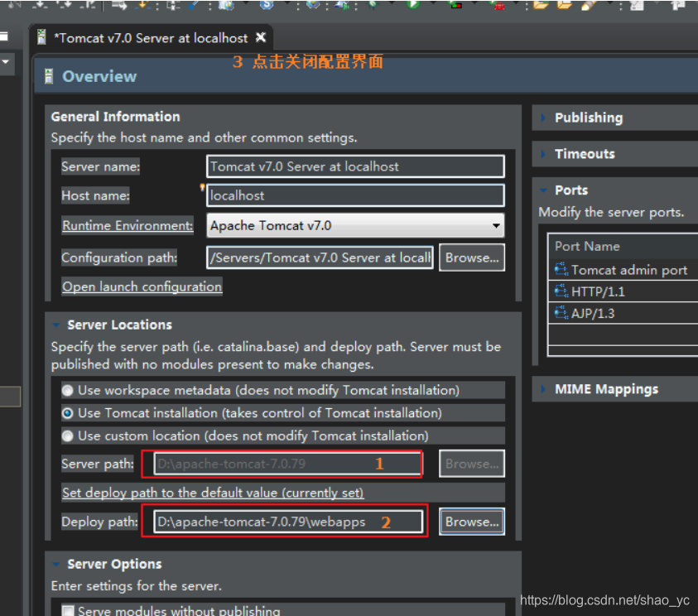The width and height of the screenshot is (698, 616).
Task: Click the AJP/1.3 port row icon
Action: [x=561, y=313]
